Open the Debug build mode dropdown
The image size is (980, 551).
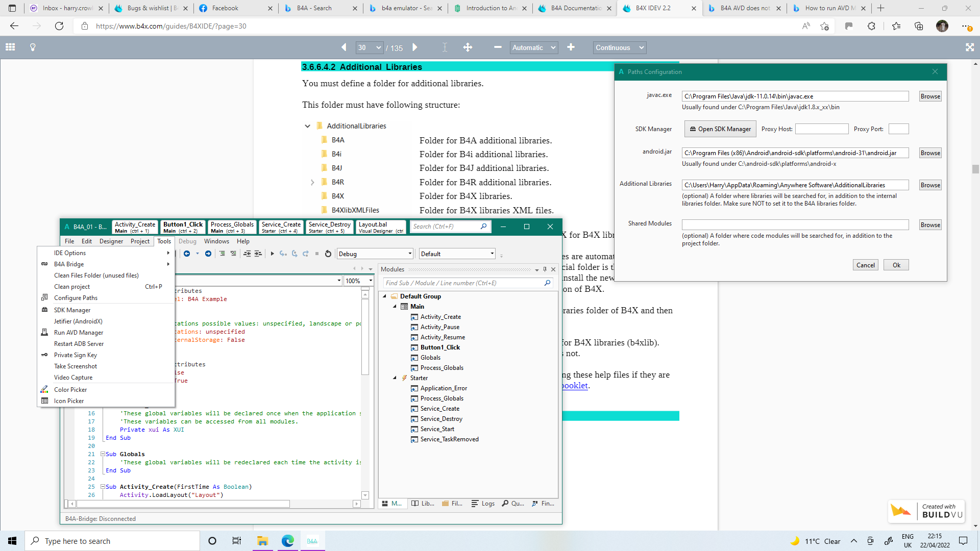click(375, 254)
